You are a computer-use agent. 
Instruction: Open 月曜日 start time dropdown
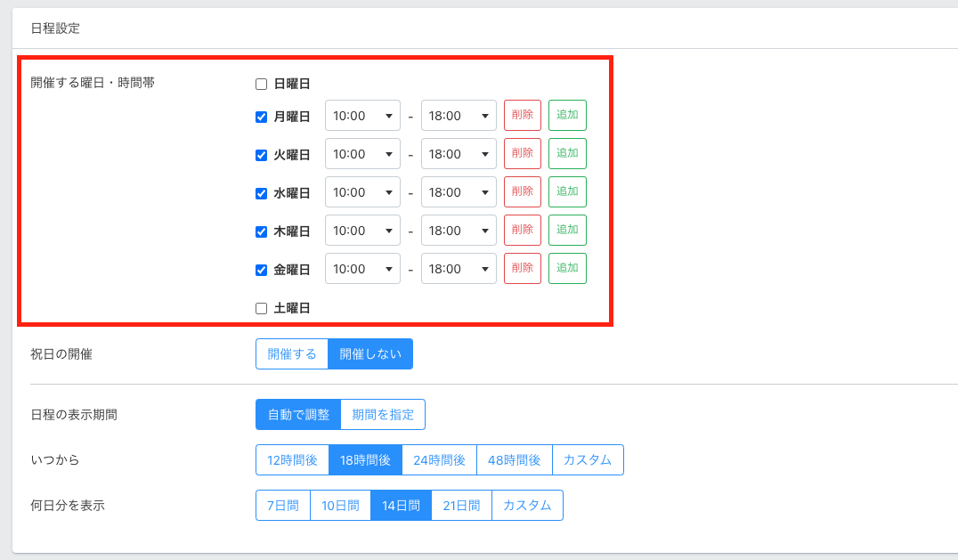362,116
